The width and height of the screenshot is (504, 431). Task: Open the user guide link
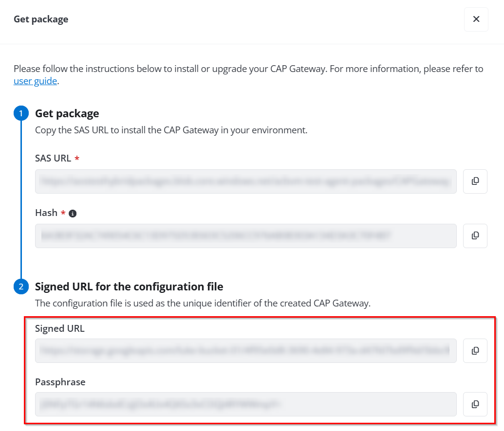pos(35,81)
